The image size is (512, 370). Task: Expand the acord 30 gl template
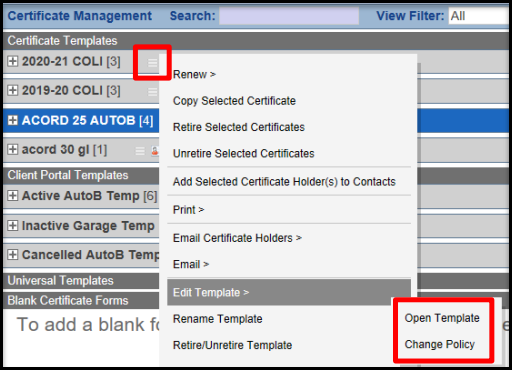[13, 149]
